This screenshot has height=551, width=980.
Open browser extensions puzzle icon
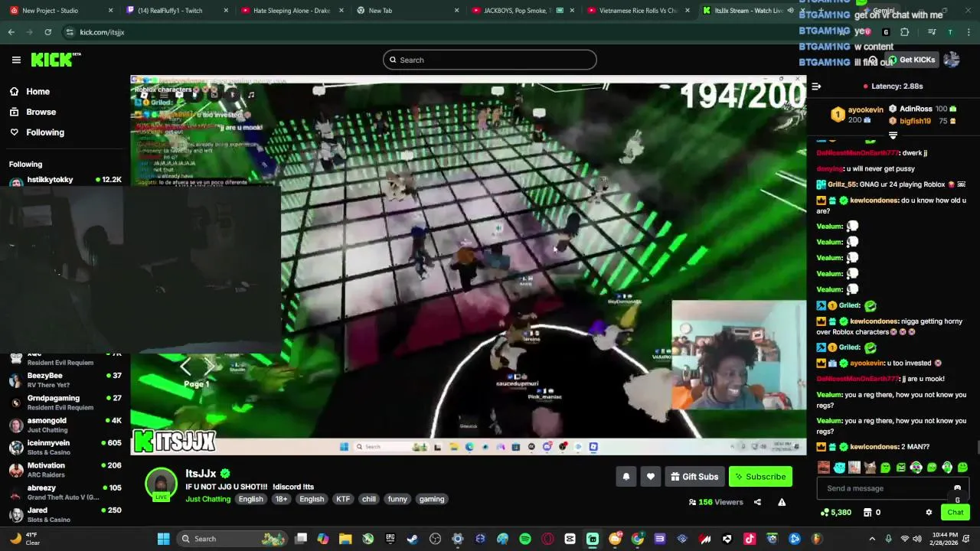coord(904,32)
